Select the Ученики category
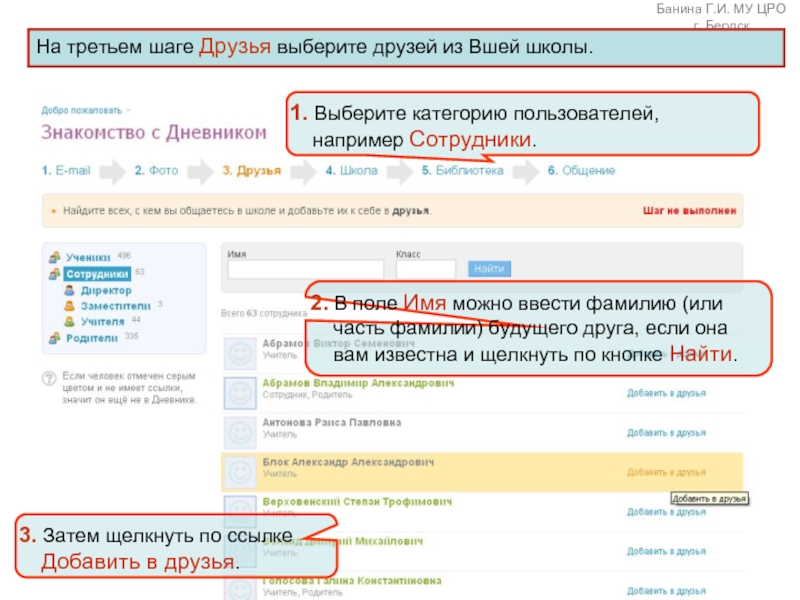Image resolution: width=800 pixels, height=600 pixels. pos(88,258)
